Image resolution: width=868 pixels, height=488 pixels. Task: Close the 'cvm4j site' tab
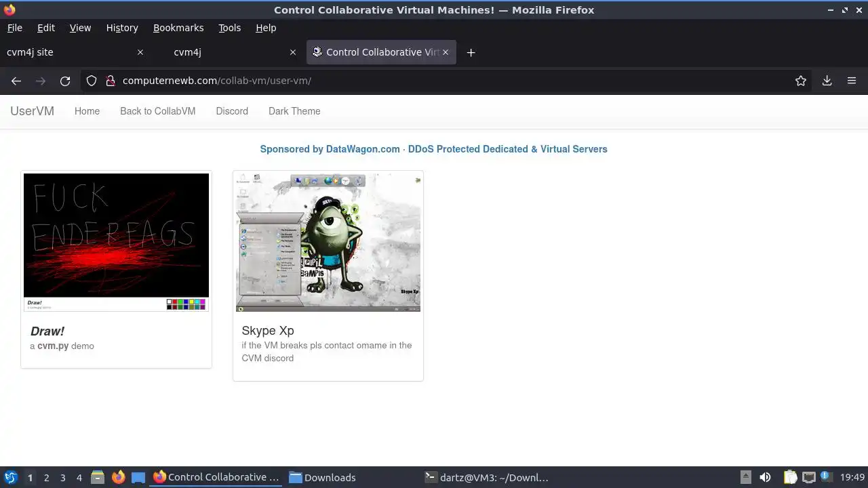pos(140,52)
